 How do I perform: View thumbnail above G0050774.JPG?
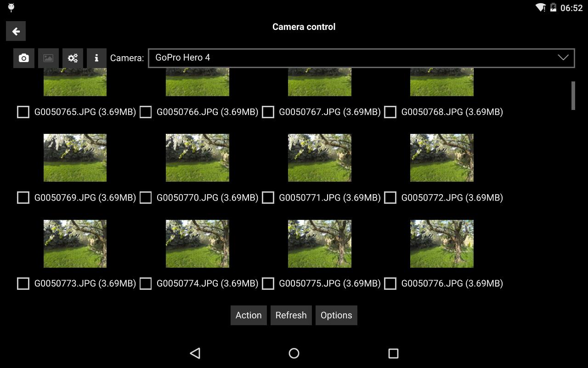pyautogui.click(x=198, y=244)
